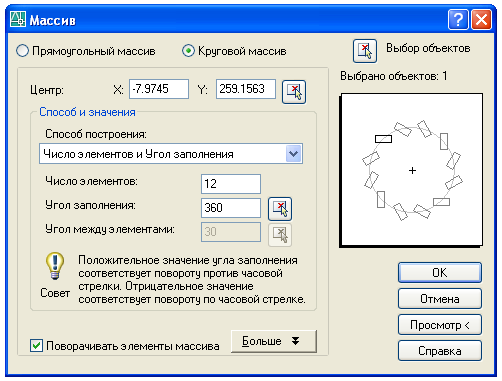
Task: Pick center point with the pick button
Action: (294, 92)
